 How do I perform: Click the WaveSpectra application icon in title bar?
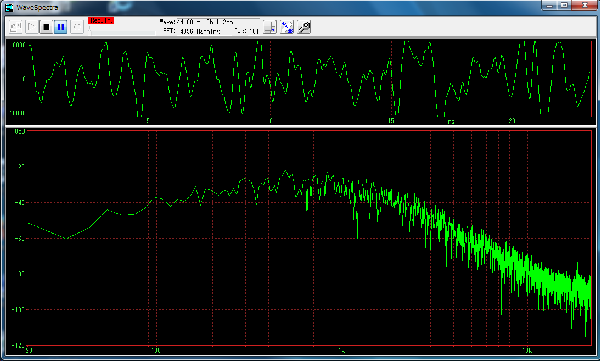(x=9, y=7)
